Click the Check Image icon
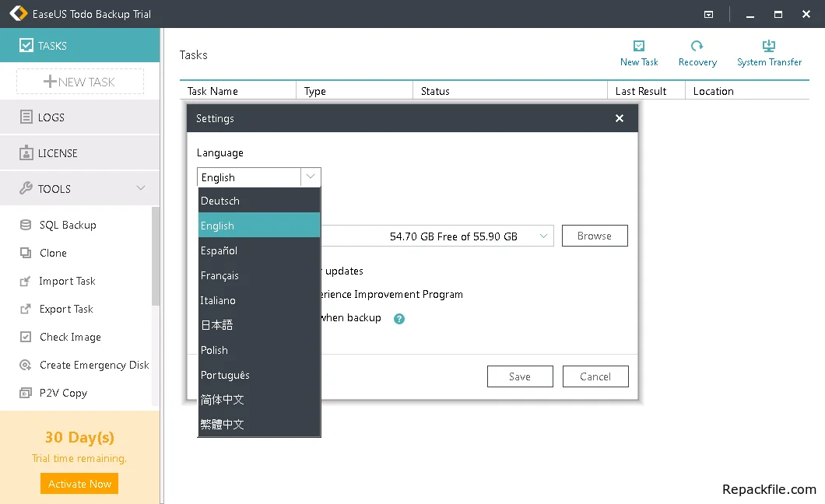The height and width of the screenshot is (504, 825). (x=25, y=337)
